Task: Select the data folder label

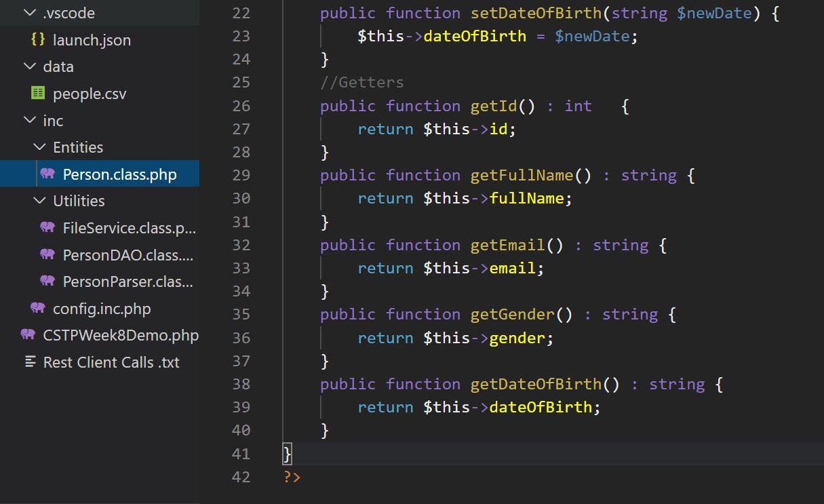Action: (x=58, y=66)
